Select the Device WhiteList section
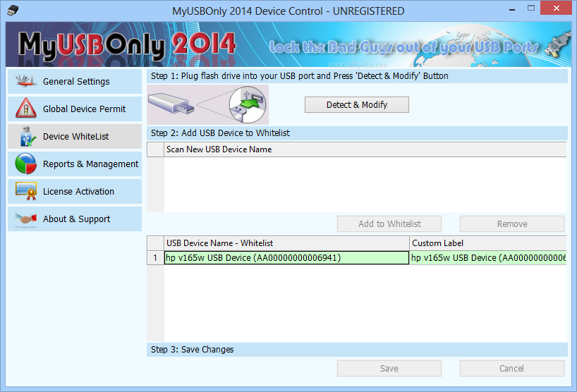The height and width of the screenshot is (392, 577). (x=75, y=137)
